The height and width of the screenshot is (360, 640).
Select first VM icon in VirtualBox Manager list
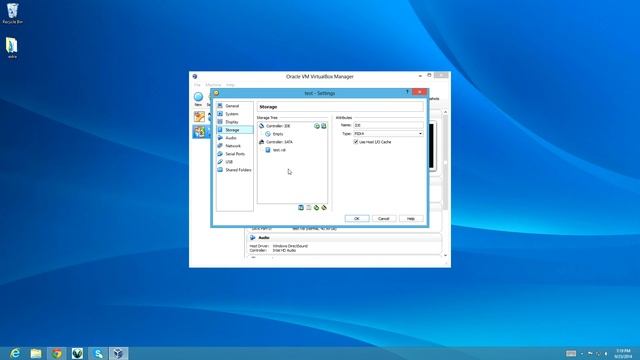click(199, 117)
